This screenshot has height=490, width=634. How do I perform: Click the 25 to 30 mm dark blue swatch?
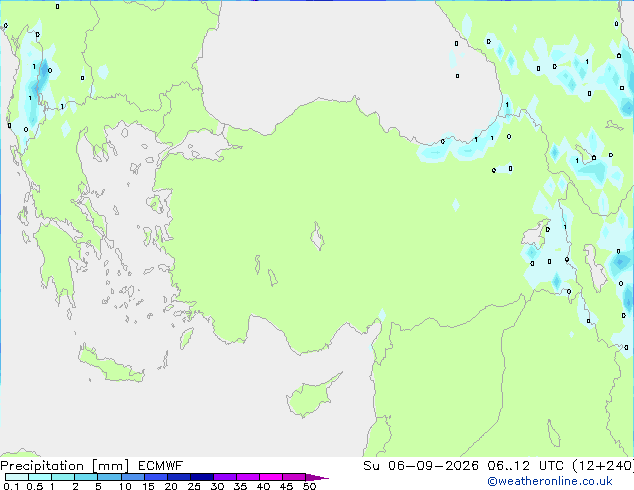pyautogui.click(x=201, y=477)
